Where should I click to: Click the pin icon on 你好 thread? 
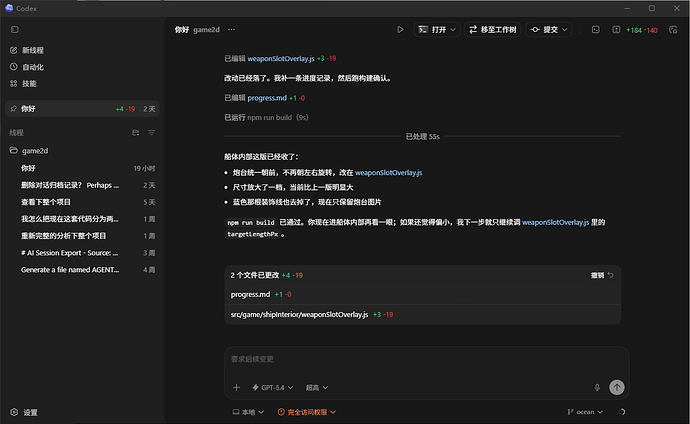tap(13, 109)
